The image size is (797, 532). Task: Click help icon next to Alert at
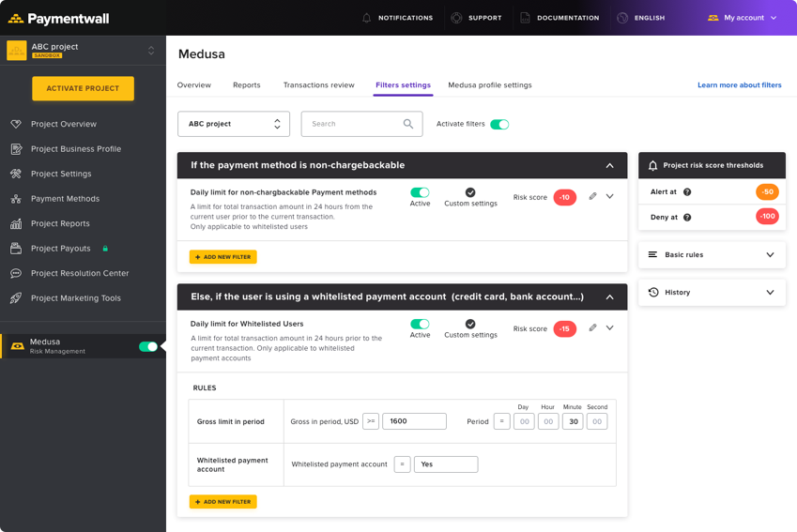click(687, 192)
